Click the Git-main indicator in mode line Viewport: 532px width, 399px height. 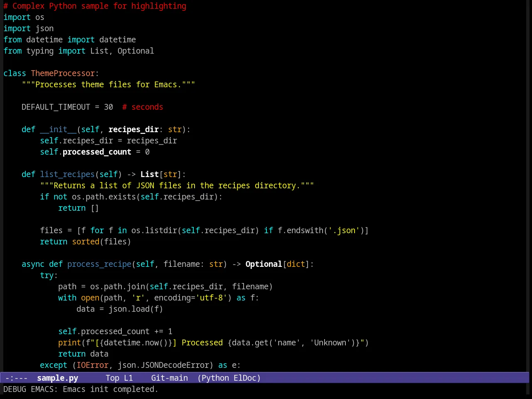pyautogui.click(x=169, y=378)
